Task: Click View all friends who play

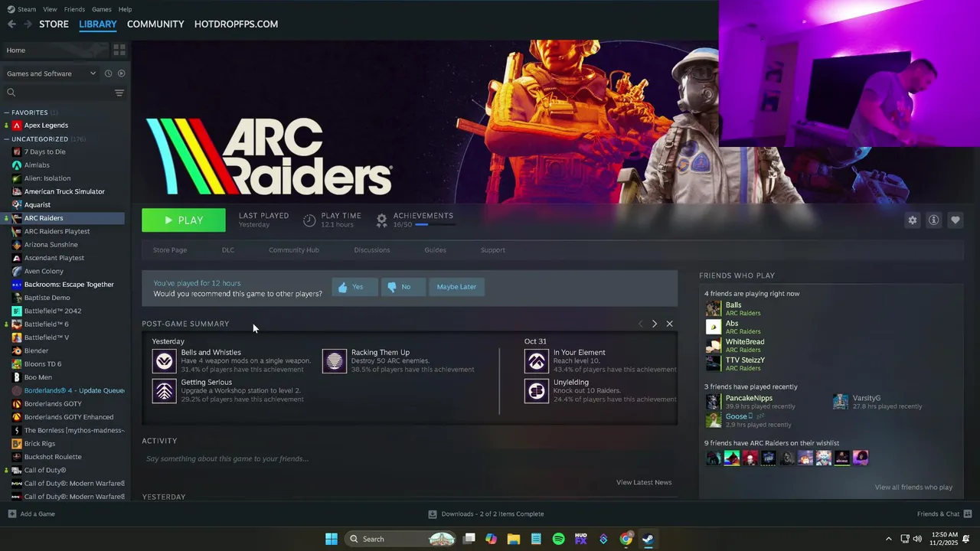Action: click(x=913, y=487)
